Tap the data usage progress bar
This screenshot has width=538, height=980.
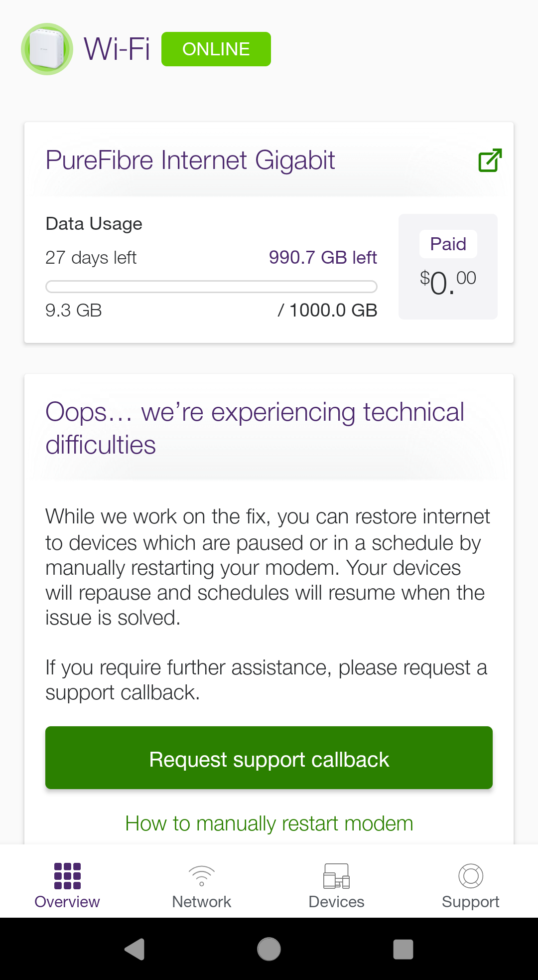pos(211,287)
